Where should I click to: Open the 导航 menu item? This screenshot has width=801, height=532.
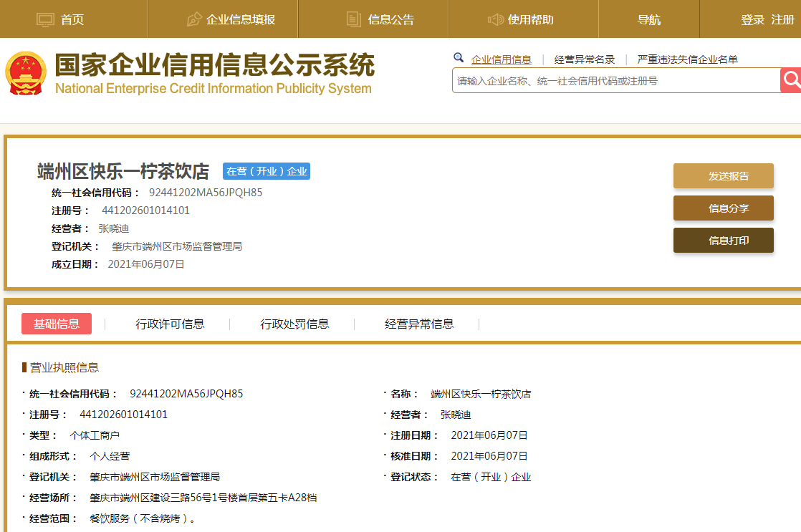(x=649, y=20)
